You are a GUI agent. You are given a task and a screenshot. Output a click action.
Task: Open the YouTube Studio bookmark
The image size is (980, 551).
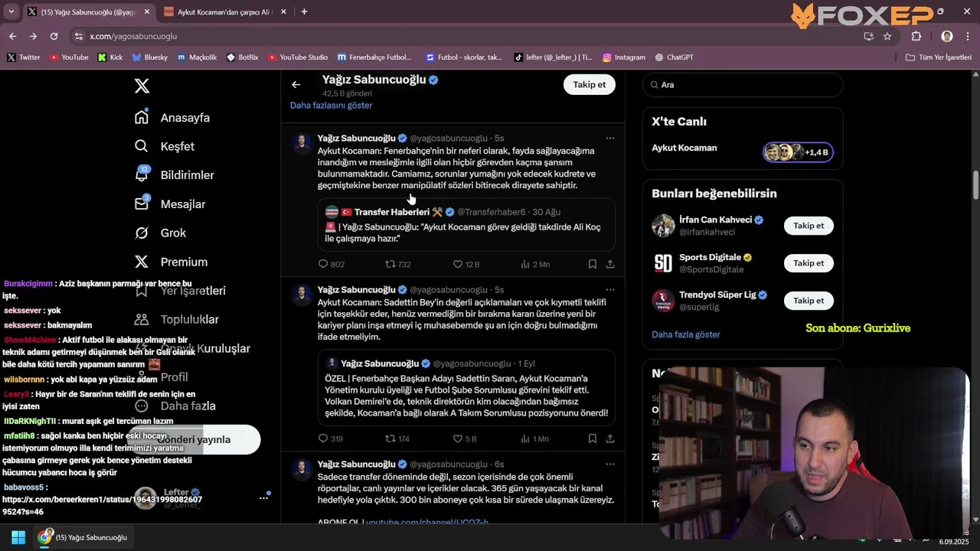click(297, 57)
